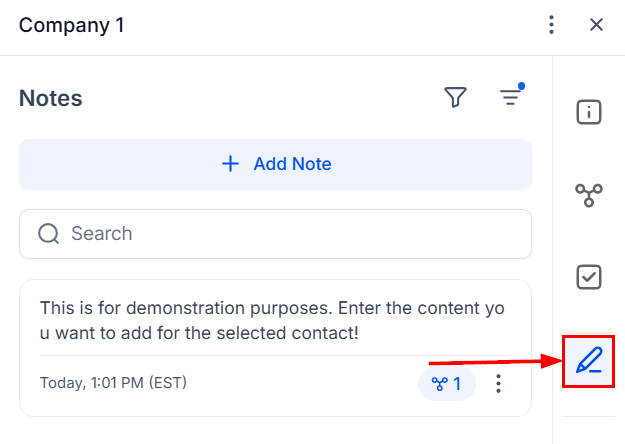Image resolution: width=625 pixels, height=444 pixels.
Task: Open the Notes pen icon in sidebar
Action: [589, 361]
